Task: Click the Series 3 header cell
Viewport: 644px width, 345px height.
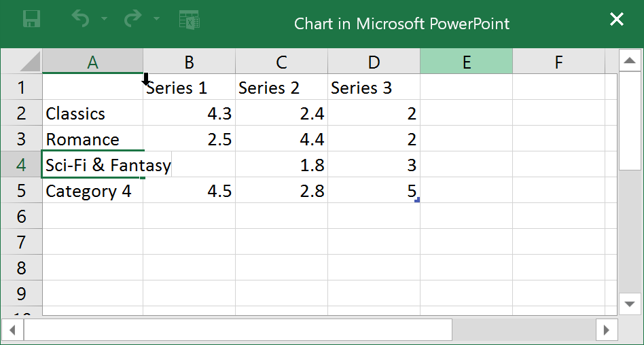Action: click(x=374, y=87)
